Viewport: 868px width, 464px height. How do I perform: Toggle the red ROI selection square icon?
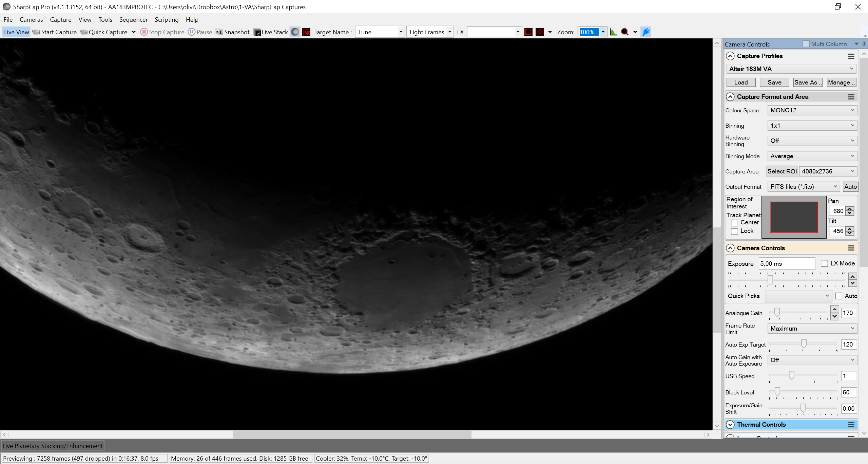[x=528, y=32]
